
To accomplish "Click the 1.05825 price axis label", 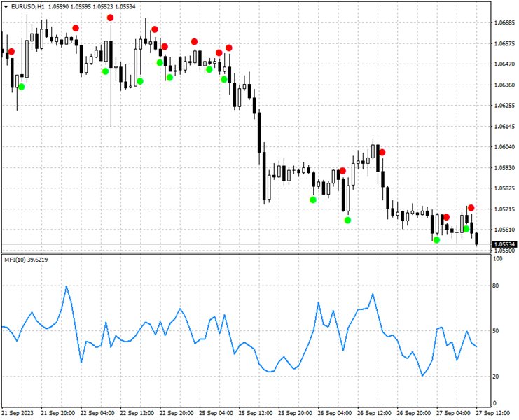I will pos(504,188).
